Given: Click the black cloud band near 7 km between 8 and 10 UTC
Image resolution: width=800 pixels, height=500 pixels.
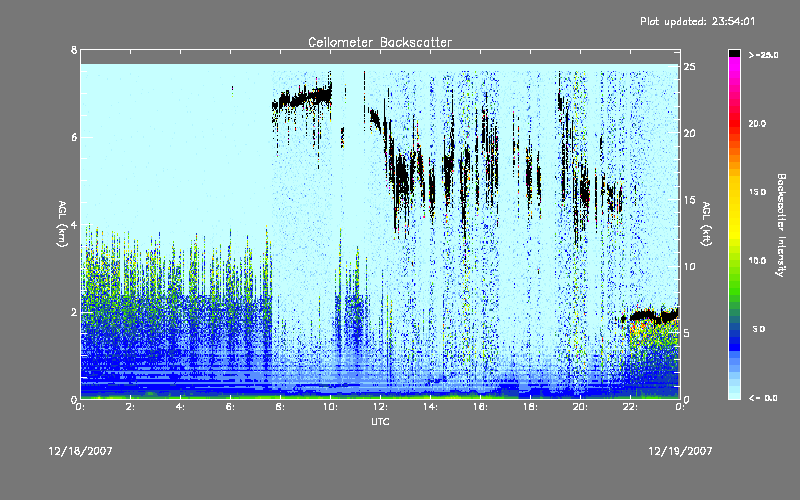Looking at the screenshot, I should coord(302,98).
